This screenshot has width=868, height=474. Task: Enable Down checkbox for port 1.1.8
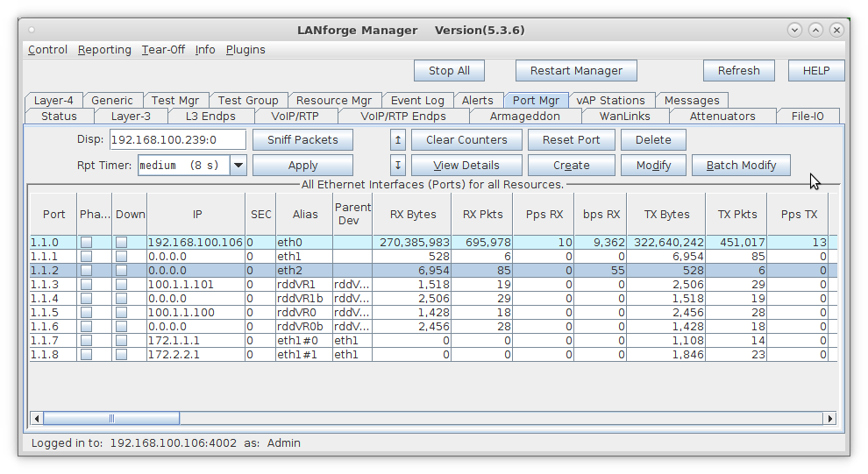point(121,355)
